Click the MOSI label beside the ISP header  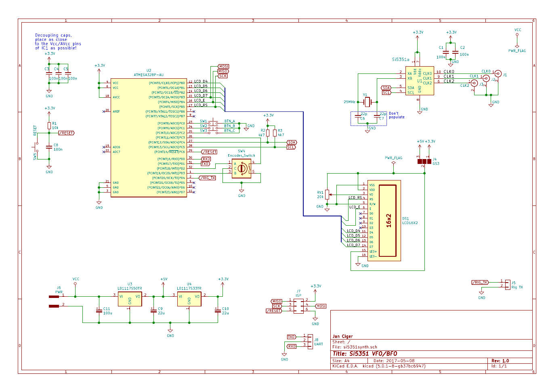click(321, 306)
